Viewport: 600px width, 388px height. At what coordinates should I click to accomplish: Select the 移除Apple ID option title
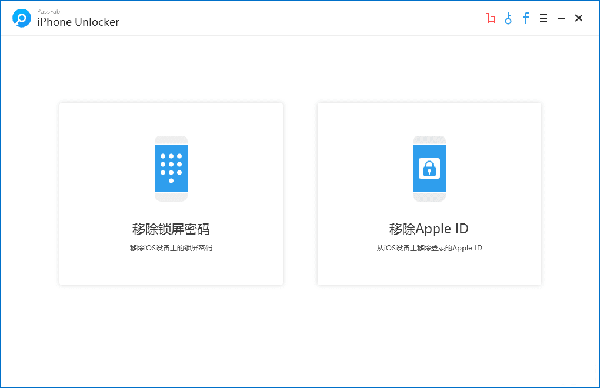point(429,228)
